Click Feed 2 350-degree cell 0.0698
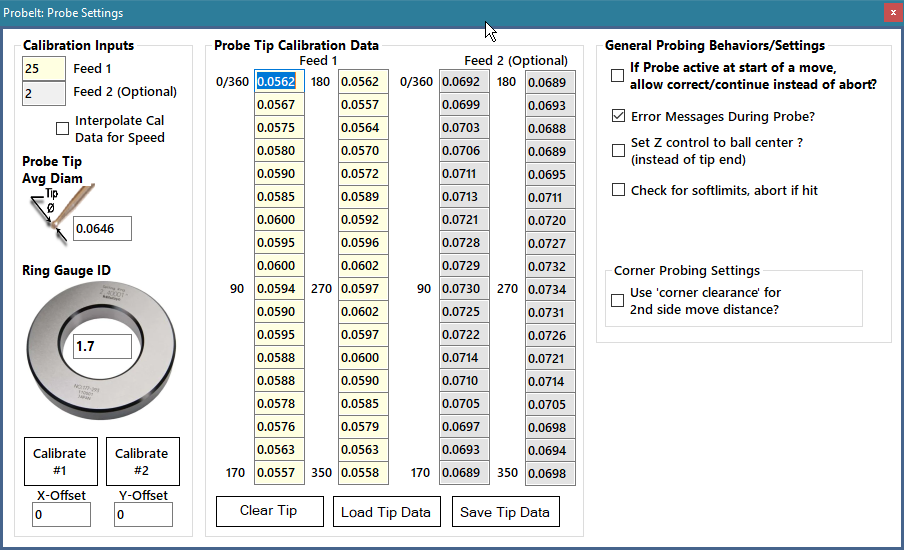The width and height of the screenshot is (904, 550). pos(551,474)
